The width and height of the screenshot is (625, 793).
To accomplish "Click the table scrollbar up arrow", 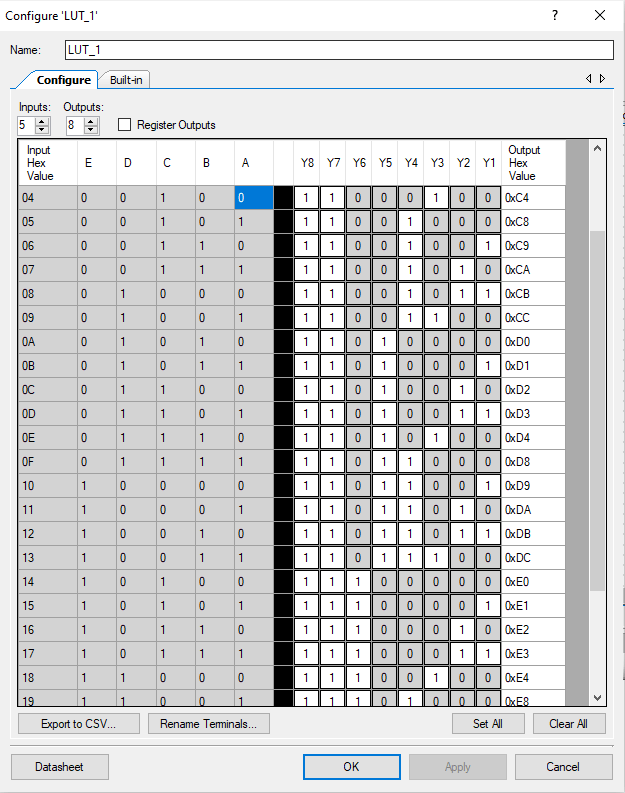I will point(598,149).
